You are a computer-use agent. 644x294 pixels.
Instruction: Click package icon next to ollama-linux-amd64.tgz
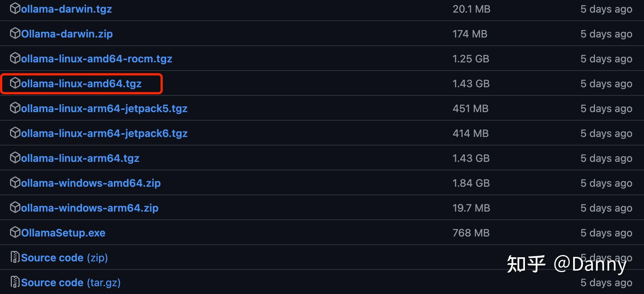(15, 83)
